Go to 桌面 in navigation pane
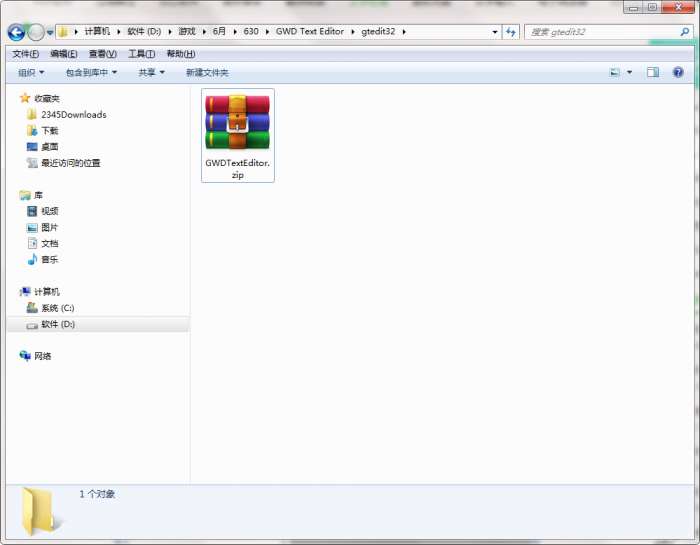This screenshot has width=700, height=545. point(49,146)
